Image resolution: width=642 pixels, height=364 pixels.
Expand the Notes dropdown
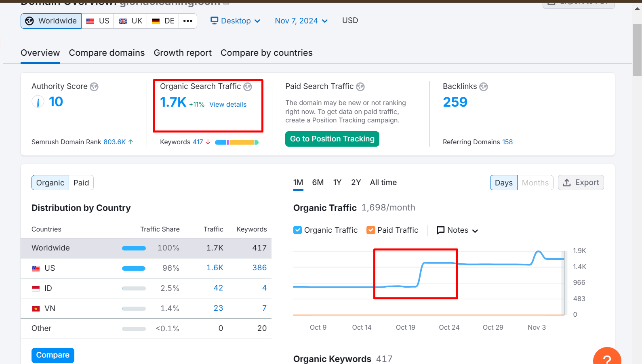click(x=457, y=230)
